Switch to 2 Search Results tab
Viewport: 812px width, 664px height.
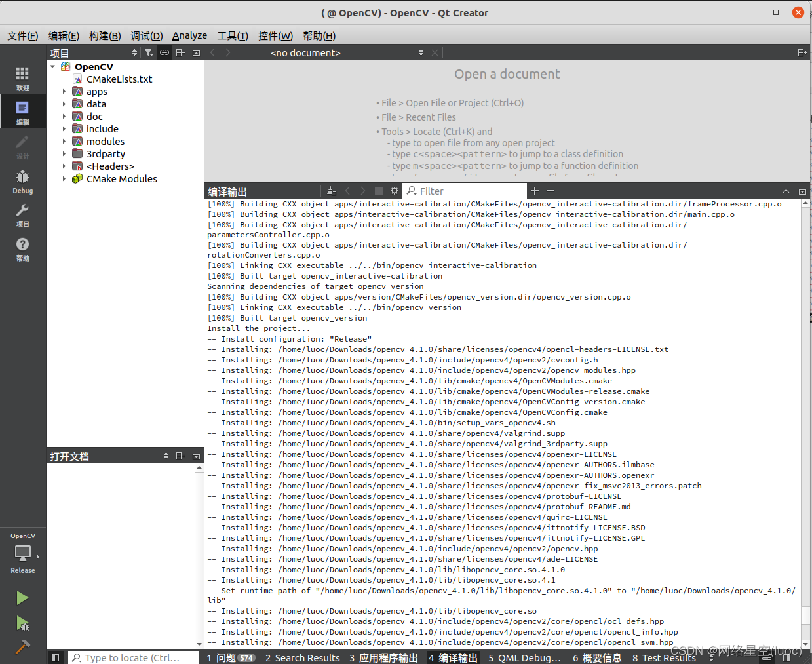(302, 657)
